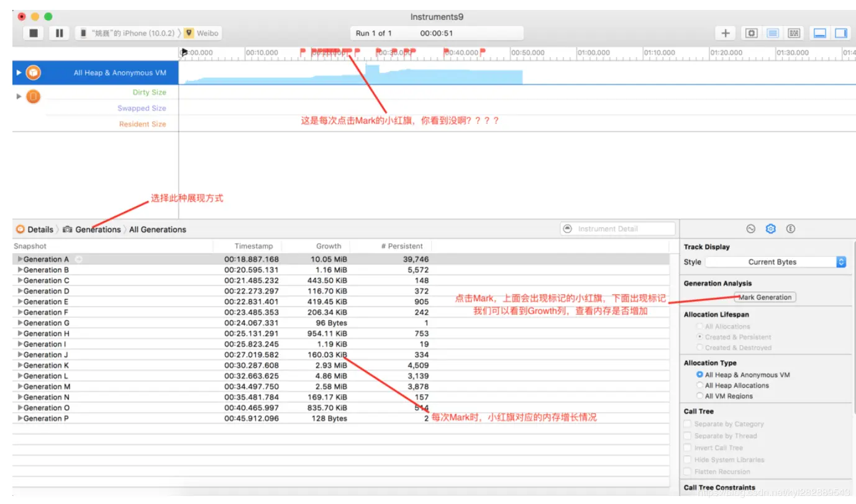This screenshot has width=856, height=504.
Task: Open the record settings inspector tab
Action: [x=750, y=228]
